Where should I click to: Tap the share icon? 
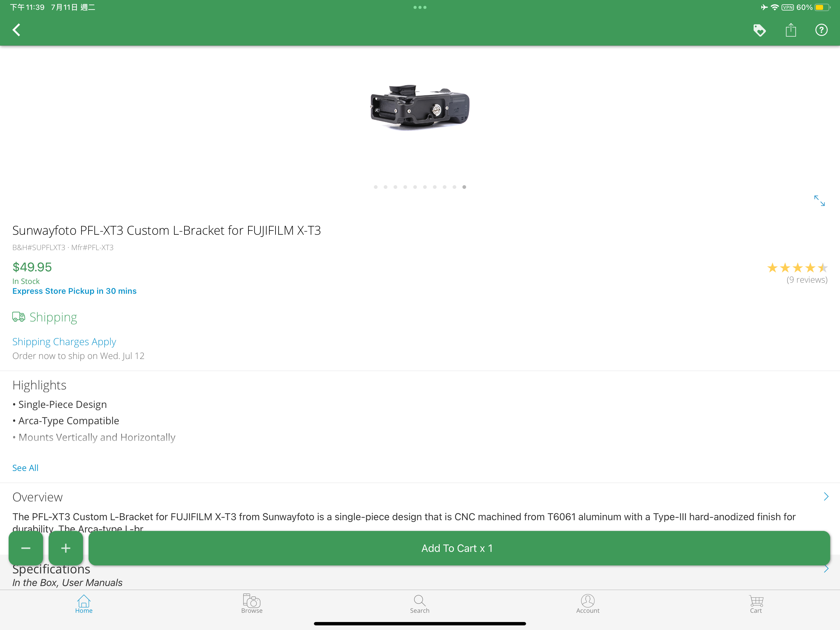click(x=790, y=30)
